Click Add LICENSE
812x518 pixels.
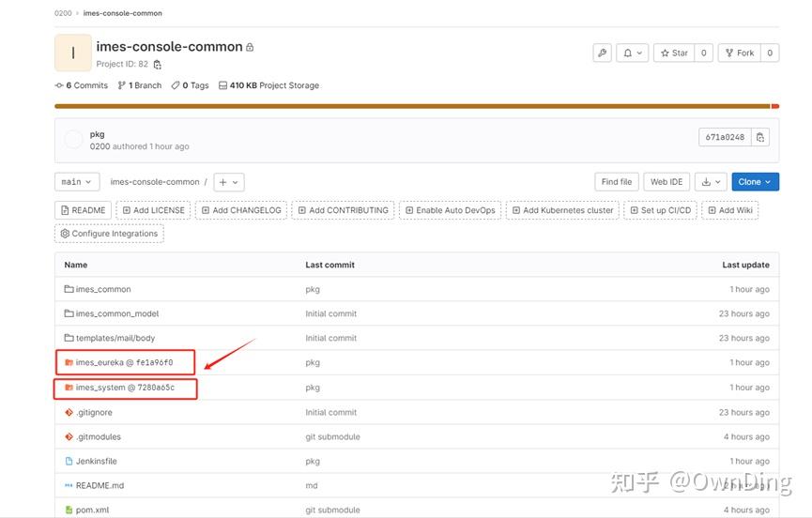153,210
